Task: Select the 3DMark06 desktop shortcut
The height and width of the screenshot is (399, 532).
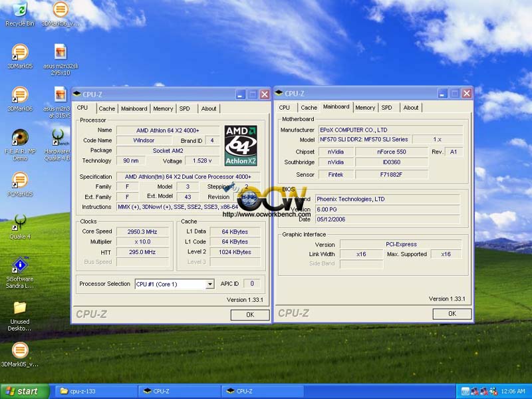Action: pos(20,99)
